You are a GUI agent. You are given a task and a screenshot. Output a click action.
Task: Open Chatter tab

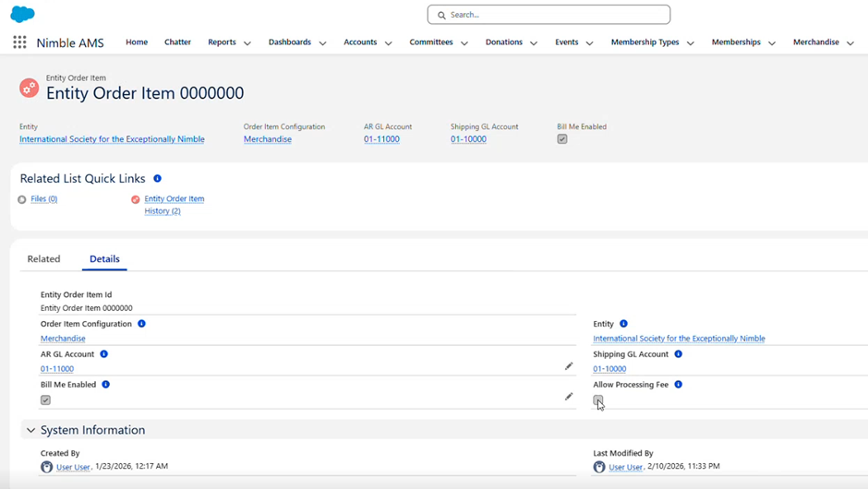(177, 42)
